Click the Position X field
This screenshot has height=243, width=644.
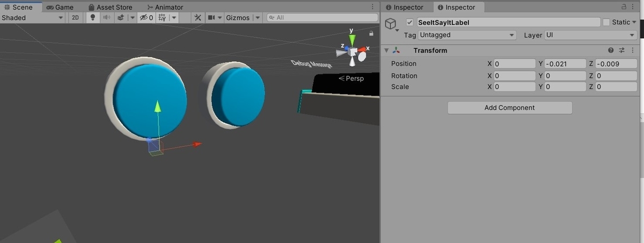[x=514, y=63]
